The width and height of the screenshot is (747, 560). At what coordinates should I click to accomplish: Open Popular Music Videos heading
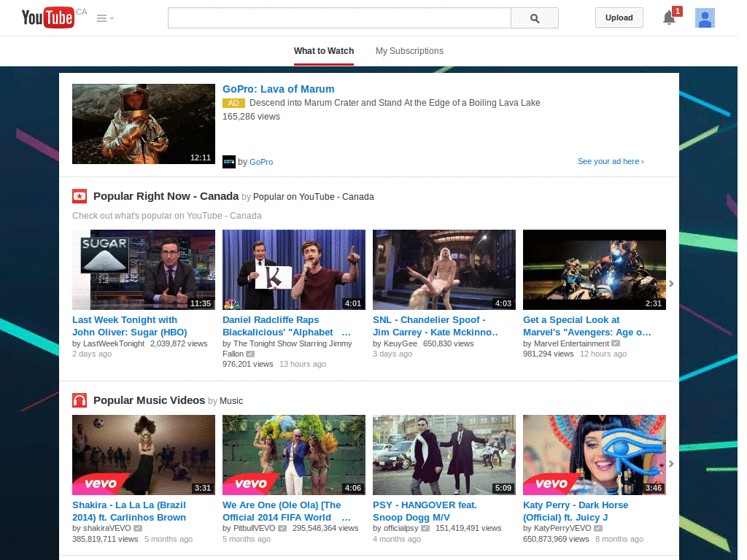click(149, 400)
